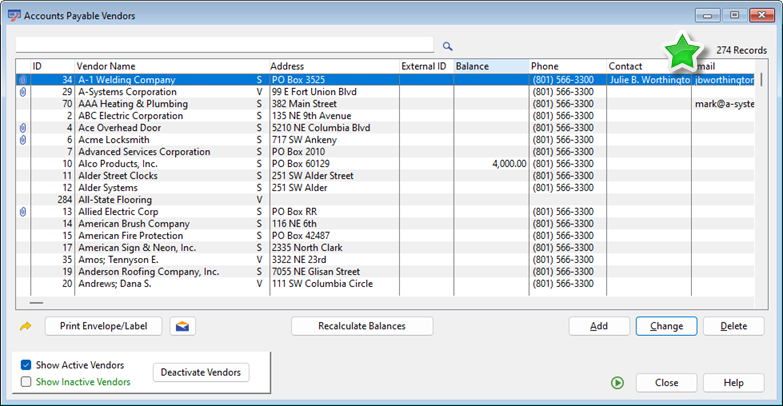Click the email envelope icon button
783x406 pixels.
(182, 326)
